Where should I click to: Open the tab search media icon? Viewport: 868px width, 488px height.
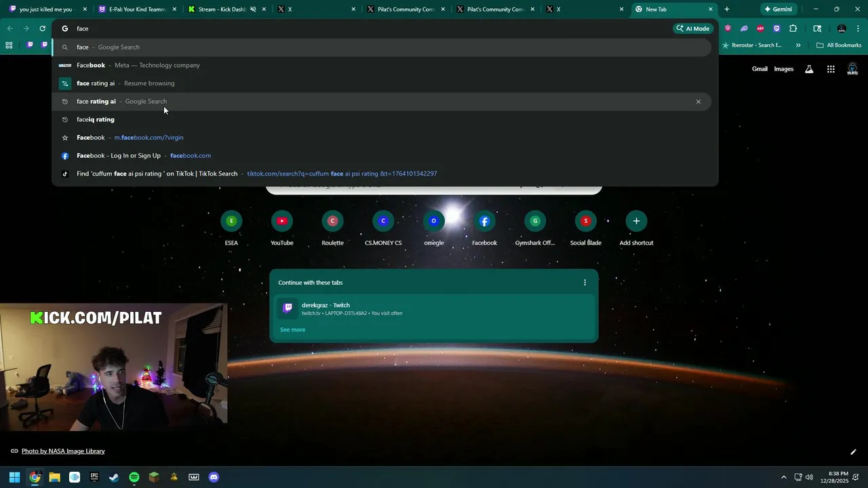[817, 28]
